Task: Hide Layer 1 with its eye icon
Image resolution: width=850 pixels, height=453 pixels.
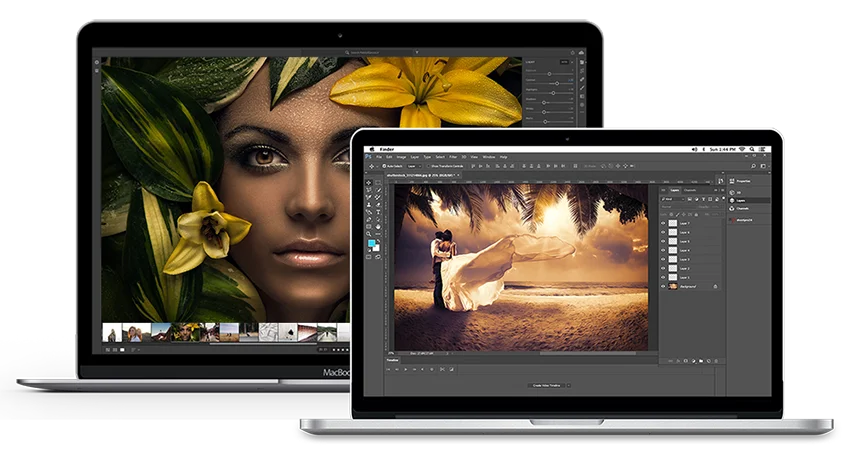Action: tap(663, 277)
